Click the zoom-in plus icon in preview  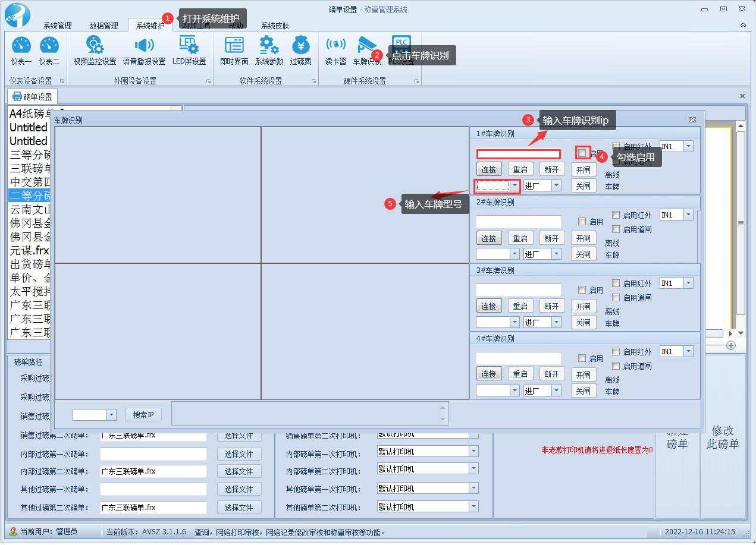tap(731, 345)
